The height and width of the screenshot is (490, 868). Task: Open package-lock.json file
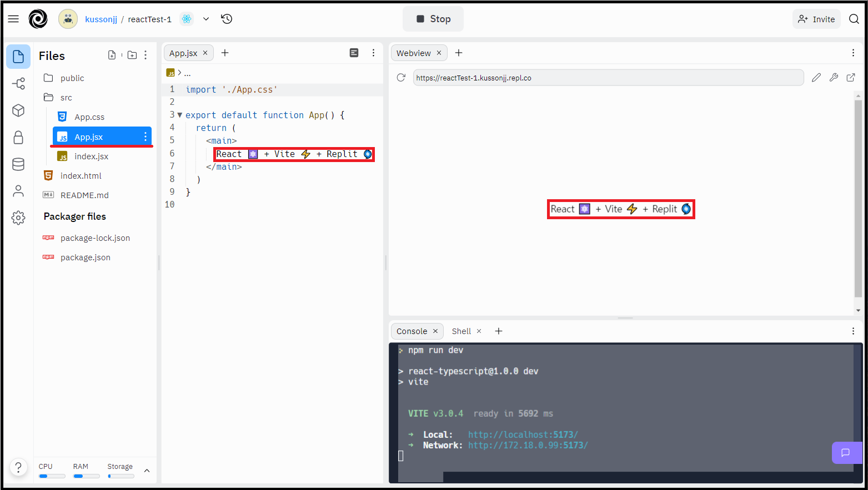point(96,238)
